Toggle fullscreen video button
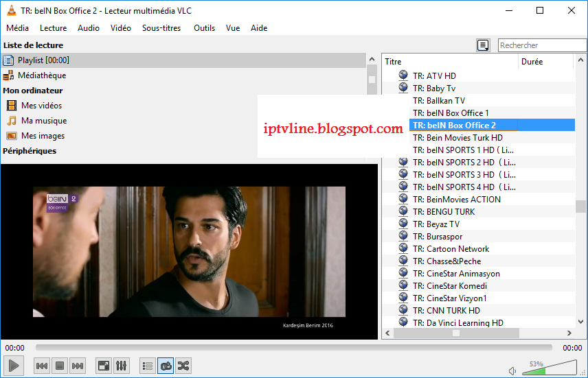Viewport: 588px width, 378px height. click(104, 366)
